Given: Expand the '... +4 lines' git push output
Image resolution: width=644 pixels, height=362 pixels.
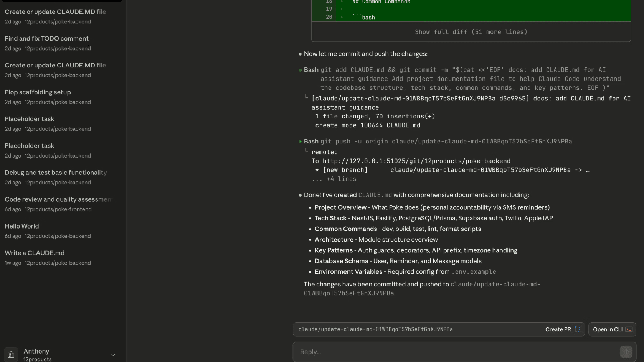Looking at the screenshot, I should (334, 179).
